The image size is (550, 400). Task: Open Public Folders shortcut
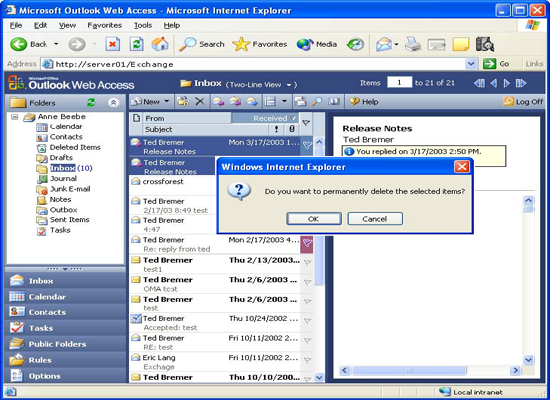pyautogui.click(x=65, y=344)
